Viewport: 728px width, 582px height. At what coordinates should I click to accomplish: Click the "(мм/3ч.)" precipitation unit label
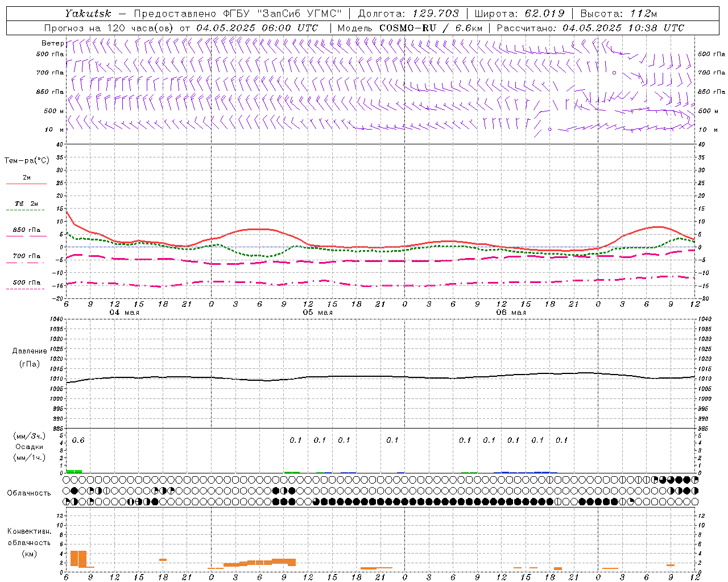coord(30,436)
